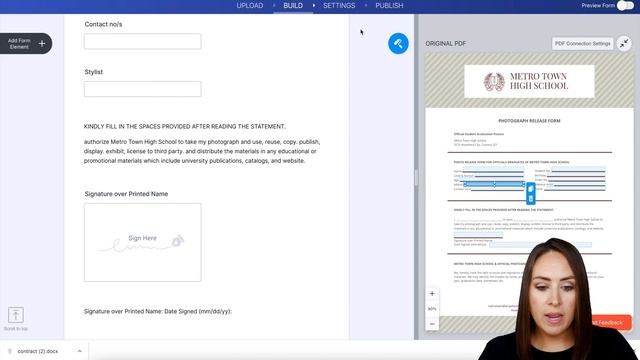This screenshot has height=360, width=640.
Task: Open PDF Connection Settings
Action: 582,44
